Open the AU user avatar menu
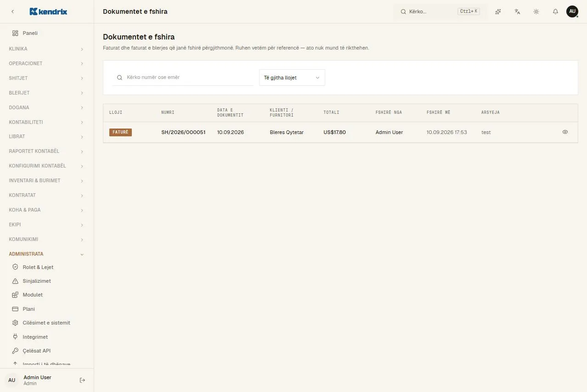The width and height of the screenshot is (587, 392). click(x=572, y=11)
